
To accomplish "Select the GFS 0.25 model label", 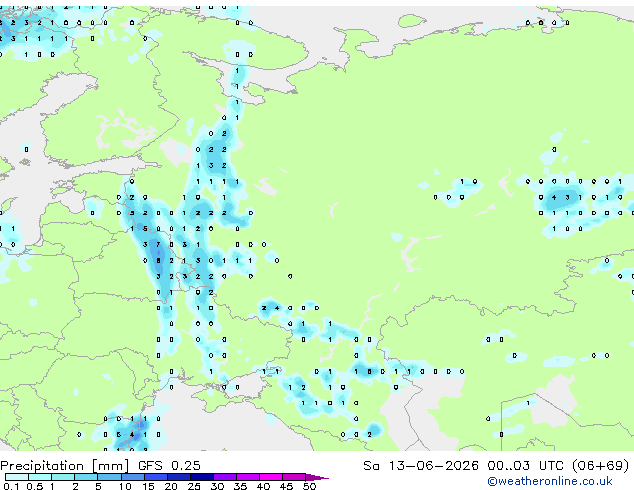I will [169, 466].
